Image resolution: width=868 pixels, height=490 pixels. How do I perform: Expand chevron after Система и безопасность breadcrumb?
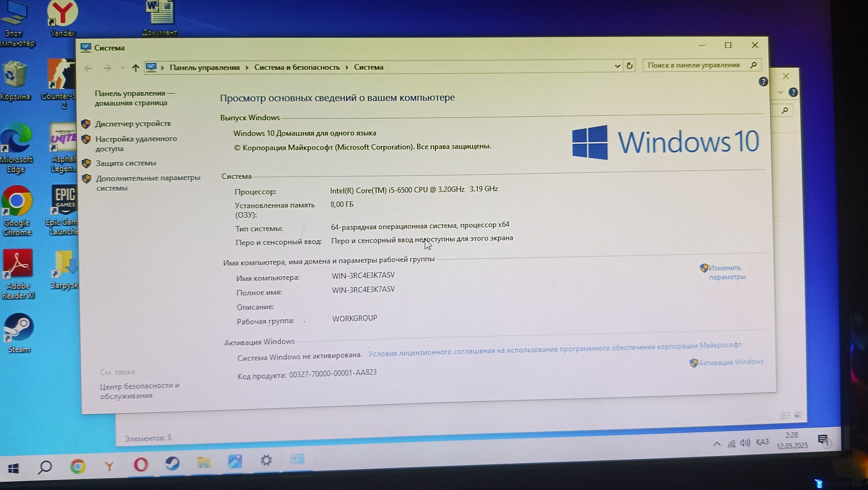click(347, 67)
